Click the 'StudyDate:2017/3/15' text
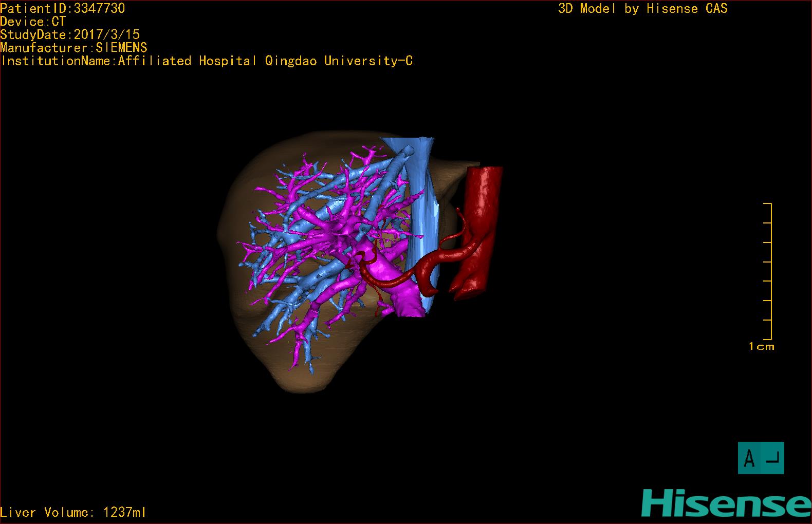 coord(70,34)
